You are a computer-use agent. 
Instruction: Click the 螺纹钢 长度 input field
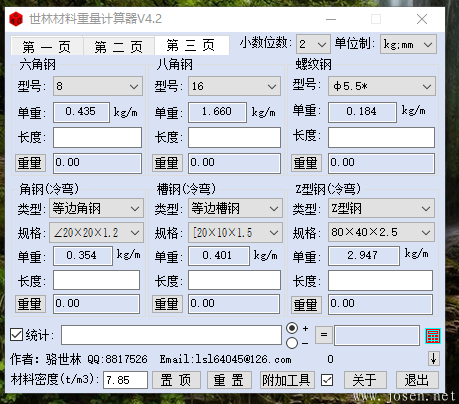381,137
